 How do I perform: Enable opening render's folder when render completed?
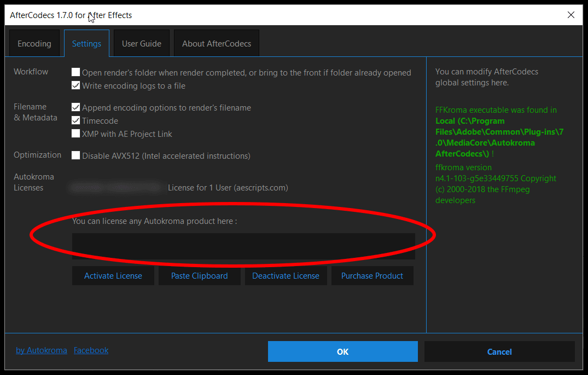coord(75,72)
